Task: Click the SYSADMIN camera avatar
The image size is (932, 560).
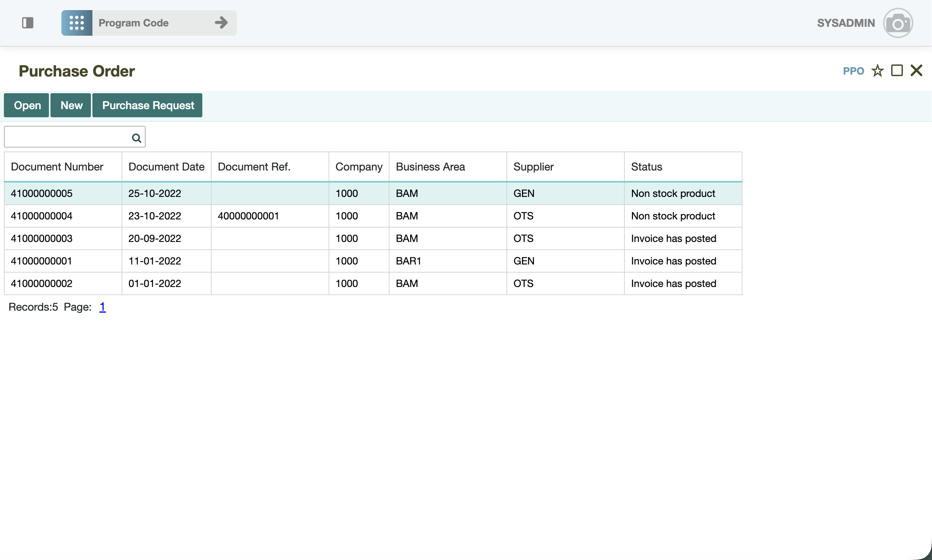Action: click(898, 23)
